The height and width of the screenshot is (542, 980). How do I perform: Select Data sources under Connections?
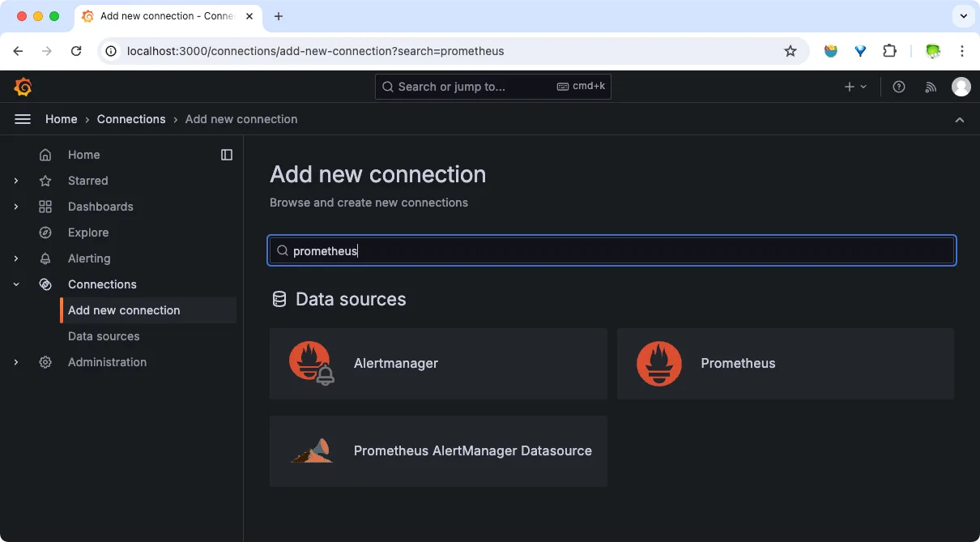tap(103, 336)
